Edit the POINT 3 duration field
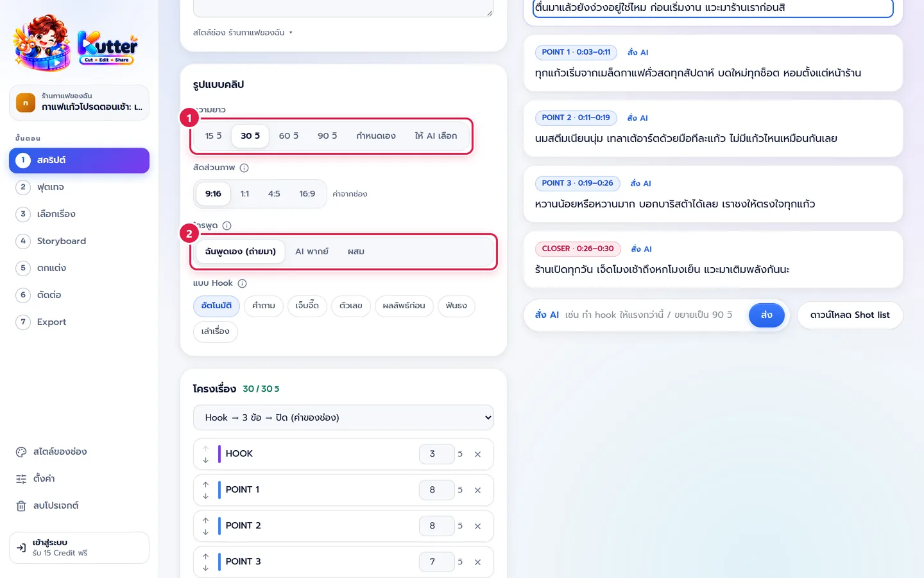Viewport: 924px width, 578px height. (436, 562)
